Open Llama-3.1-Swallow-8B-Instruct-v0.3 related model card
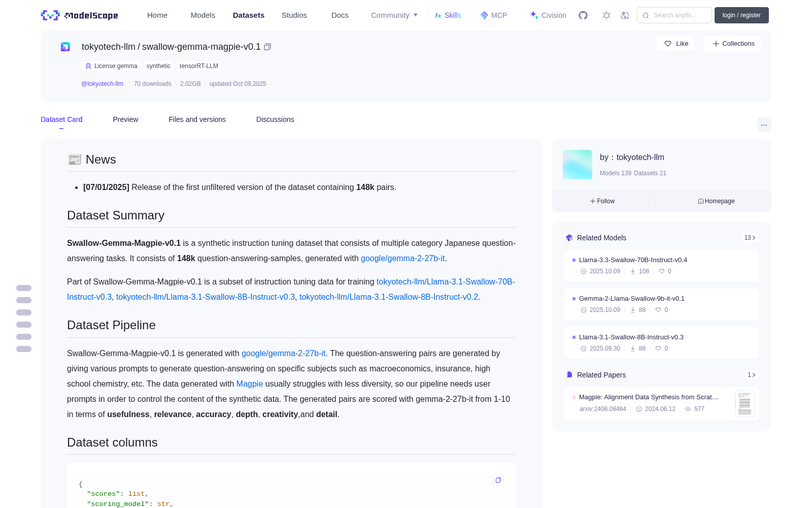Image resolution: width=812 pixels, height=508 pixels. 662,343
